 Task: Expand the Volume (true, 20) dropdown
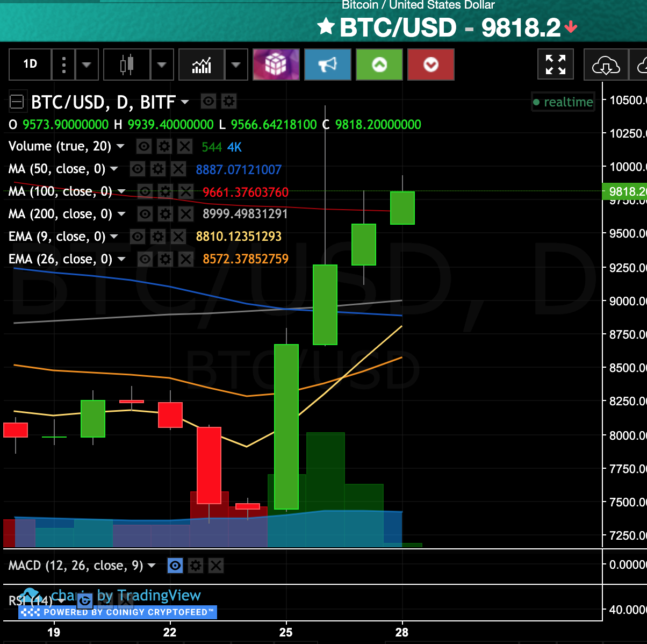point(120,146)
